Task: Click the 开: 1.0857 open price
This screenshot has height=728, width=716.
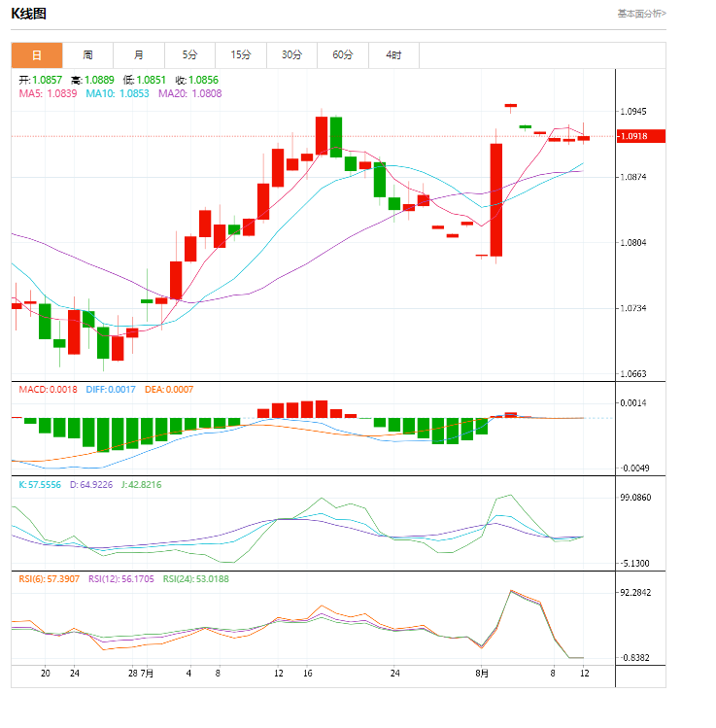Action: [41, 80]
